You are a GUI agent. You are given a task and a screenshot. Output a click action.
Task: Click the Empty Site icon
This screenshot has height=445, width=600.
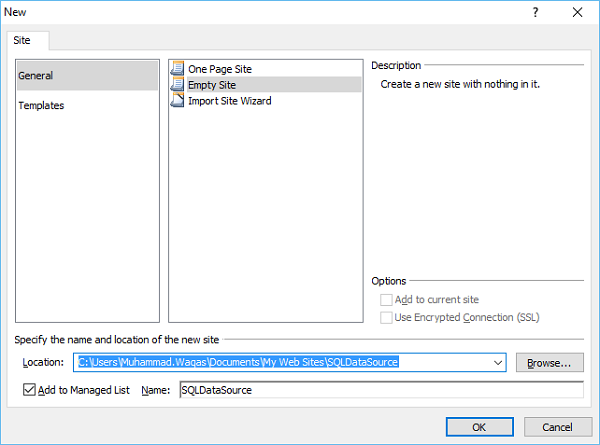[178, 85]
